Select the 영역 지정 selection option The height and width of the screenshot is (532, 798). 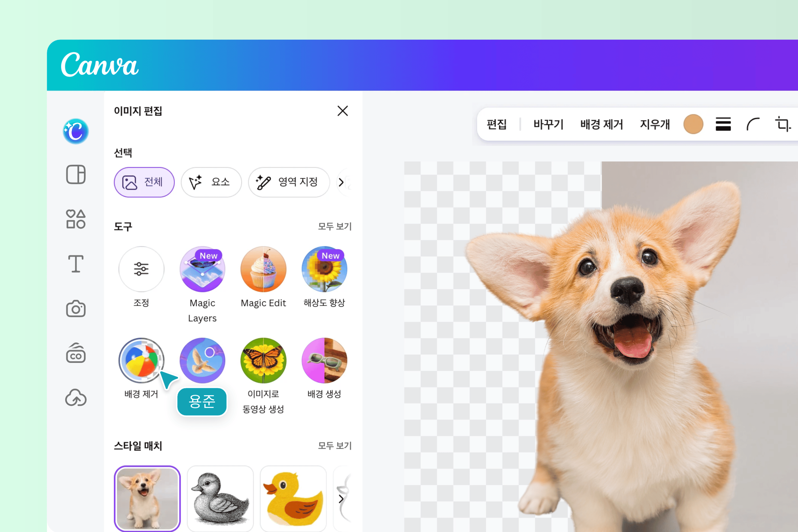[289, 182]
